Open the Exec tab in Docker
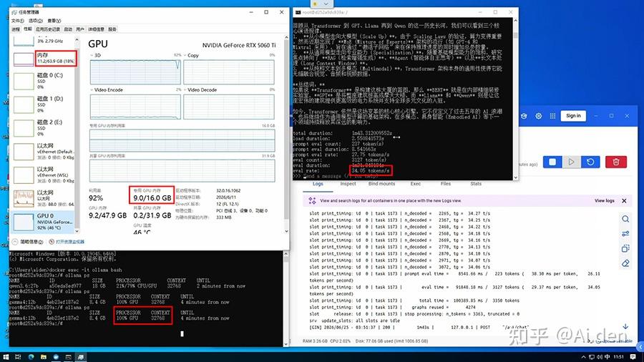 (416, 184)
